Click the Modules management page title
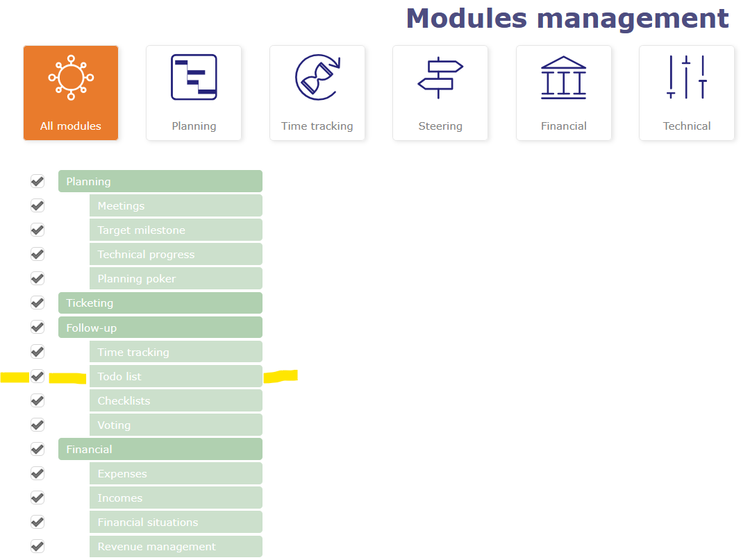 [567, 19]
